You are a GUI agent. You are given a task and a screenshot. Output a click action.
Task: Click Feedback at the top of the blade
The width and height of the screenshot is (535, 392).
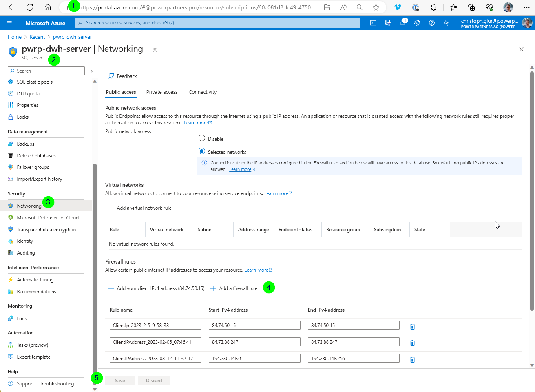pos(122,76)
